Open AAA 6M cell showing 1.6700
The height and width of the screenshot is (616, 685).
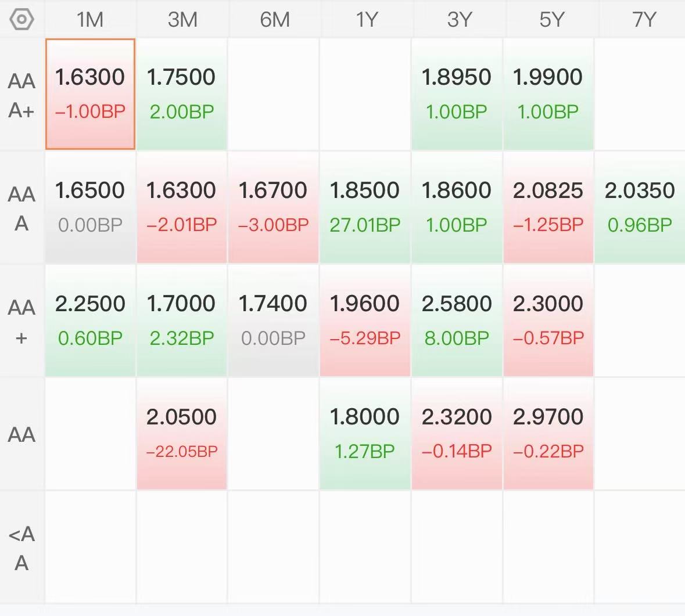(273, 207)
